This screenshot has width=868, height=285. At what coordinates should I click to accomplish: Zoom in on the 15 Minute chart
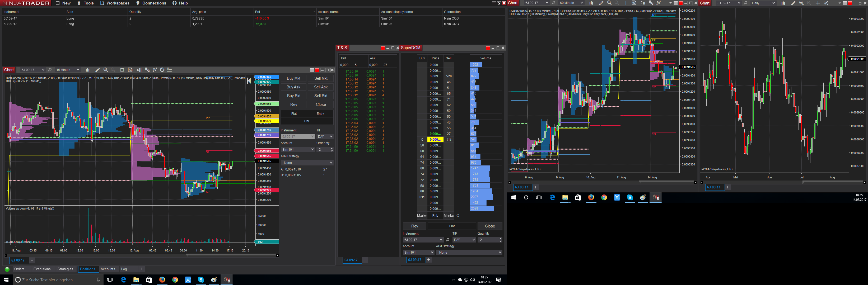105,70
